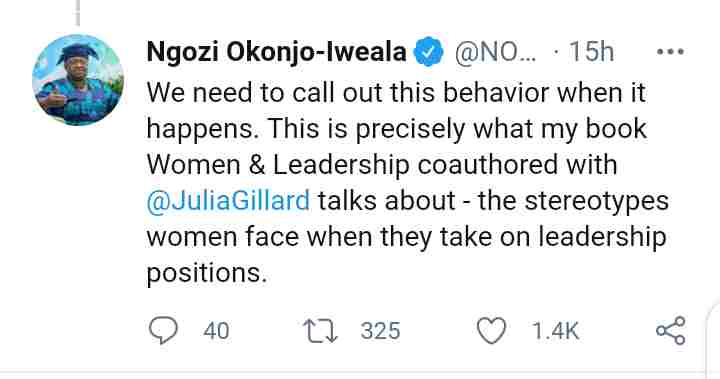Click the reply speech bubble icon

tap(163, 331)
